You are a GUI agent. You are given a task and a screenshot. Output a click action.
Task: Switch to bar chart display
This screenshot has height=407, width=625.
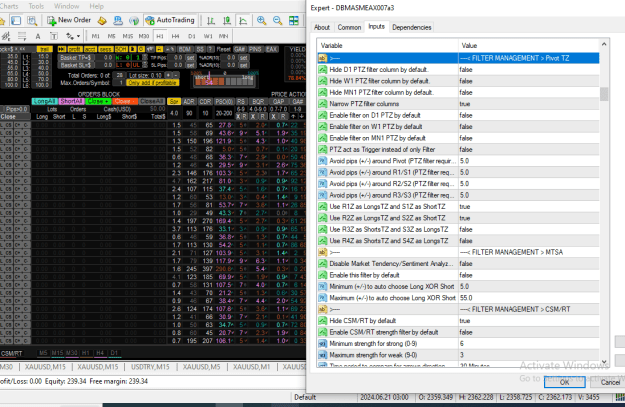[x=211, y=20]
